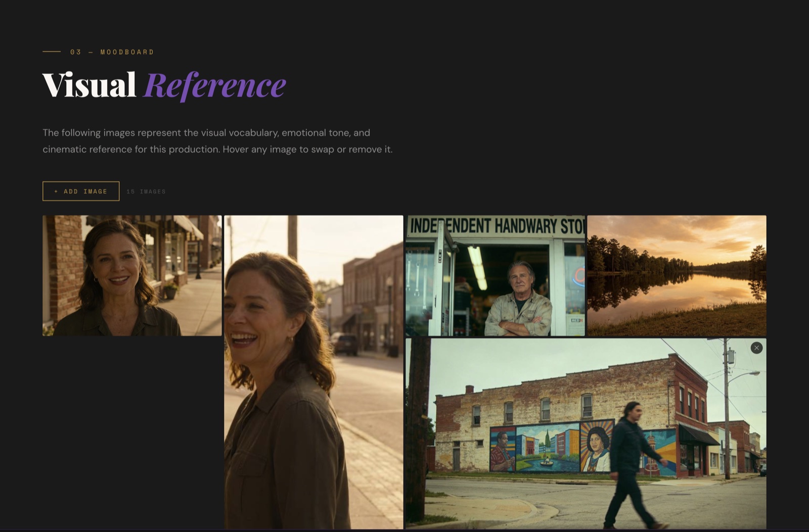
Task: Click the Add Image button
Action: (81, 191)
